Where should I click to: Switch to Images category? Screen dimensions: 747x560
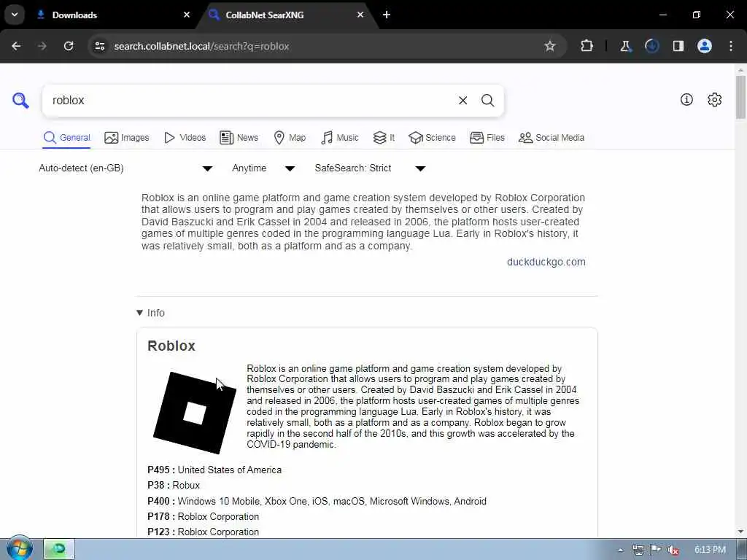(x=127, y=138)
